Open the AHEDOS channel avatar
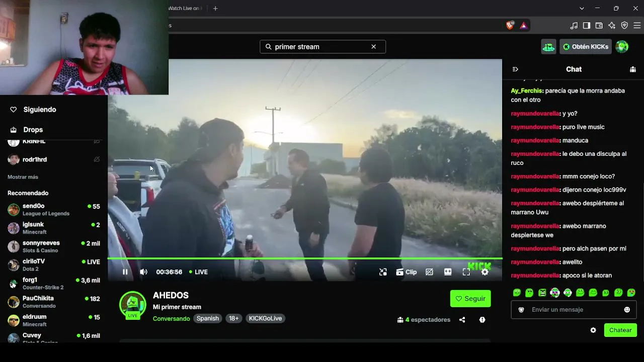Image resolution: width=644 pixels, height=362 pixels. pos(133,305)
